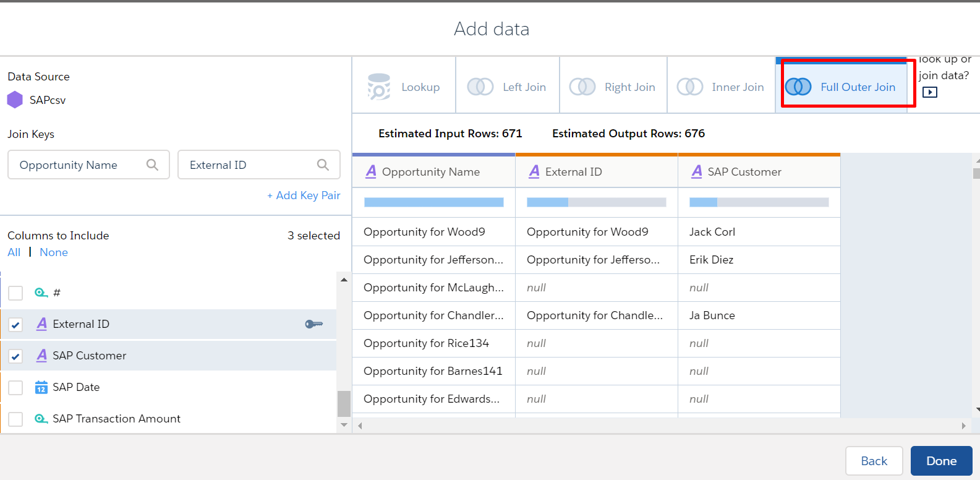
Task: Check the SAP Date column checkbox
Action: [x=15, y=388]
